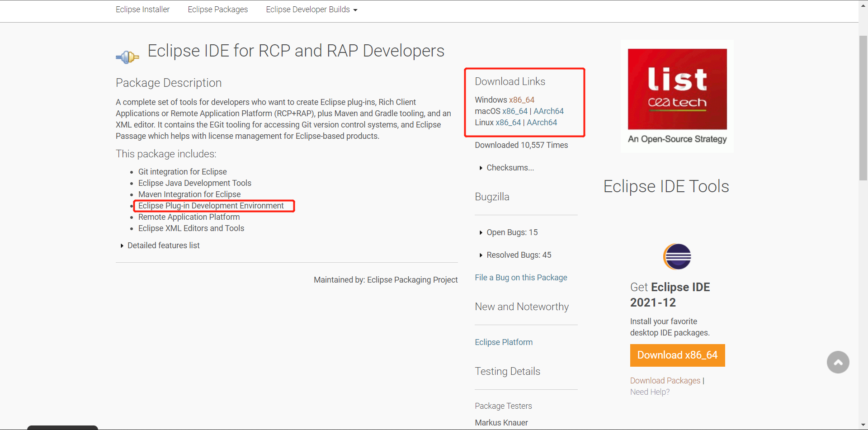The height and width of the screenshot is (430, 868).
Task: Click the page vertical scrollbar thumb
Action: 863,108
